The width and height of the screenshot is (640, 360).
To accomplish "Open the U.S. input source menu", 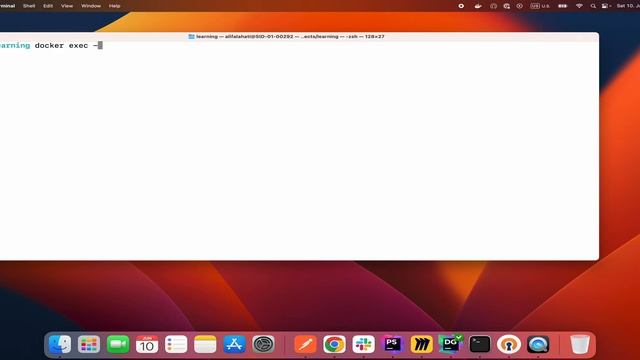I will tap(540, 6).
